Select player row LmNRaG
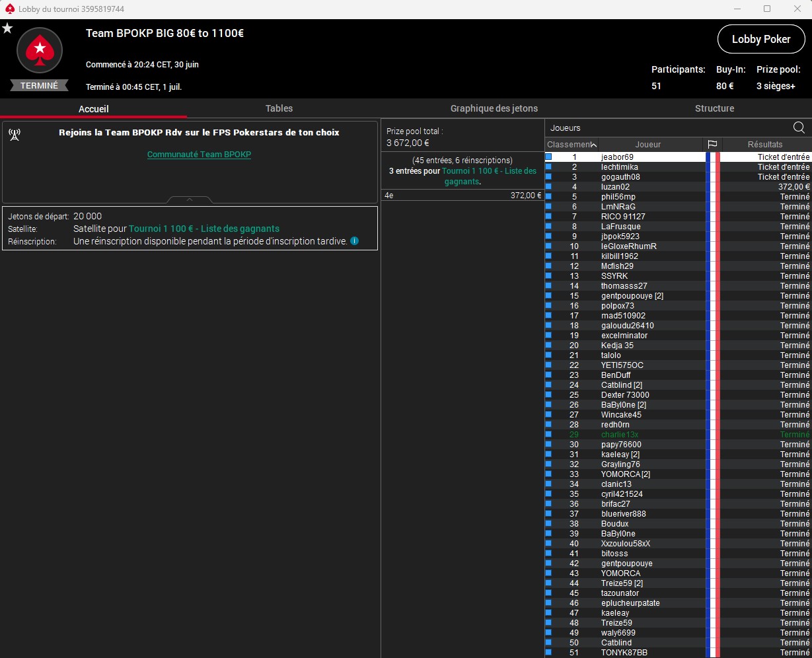 click(x=678, y=206)
